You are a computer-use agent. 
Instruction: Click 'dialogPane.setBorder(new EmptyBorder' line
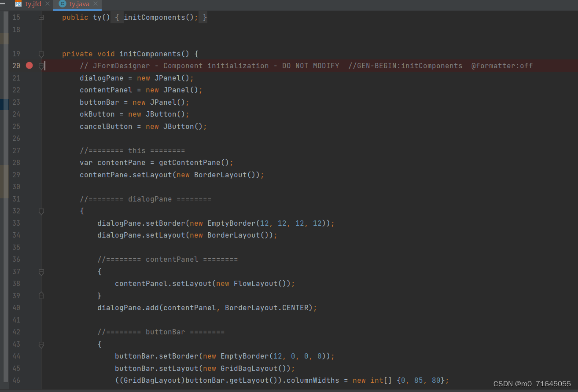coord(216,223)
